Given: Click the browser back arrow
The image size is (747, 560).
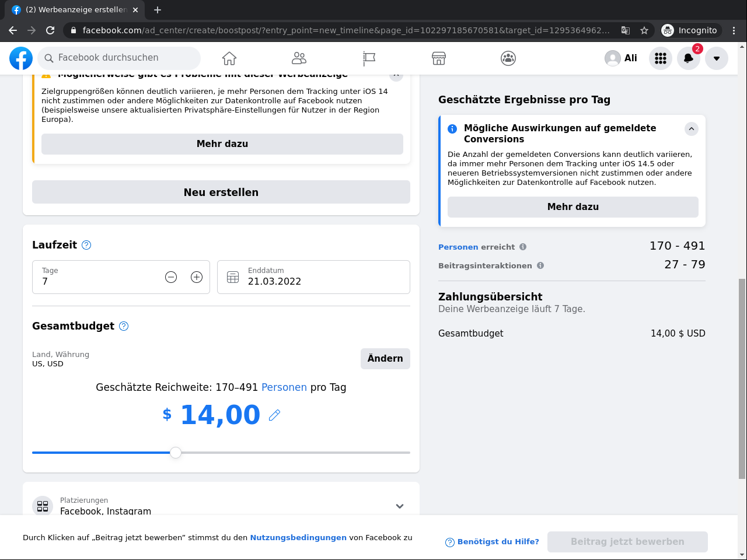Looking at the screenshot, I should coord(13,30).
